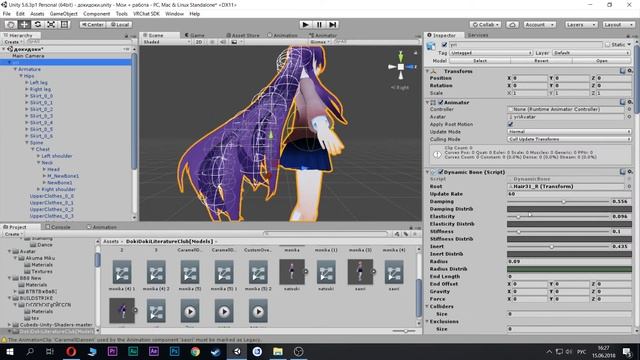Toggle Apply Root Motion checkbox
The image size is (640, 360).
(x=510, y=124)
